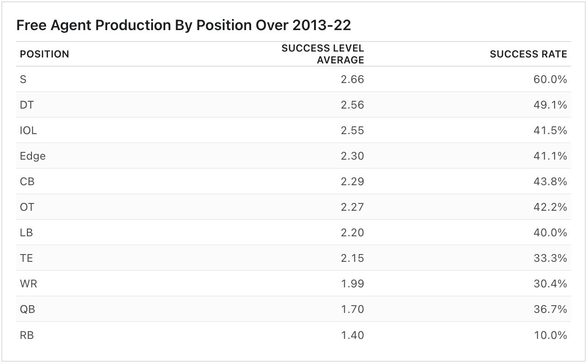Click the SUCCESS RATE column header

(528, 54)
